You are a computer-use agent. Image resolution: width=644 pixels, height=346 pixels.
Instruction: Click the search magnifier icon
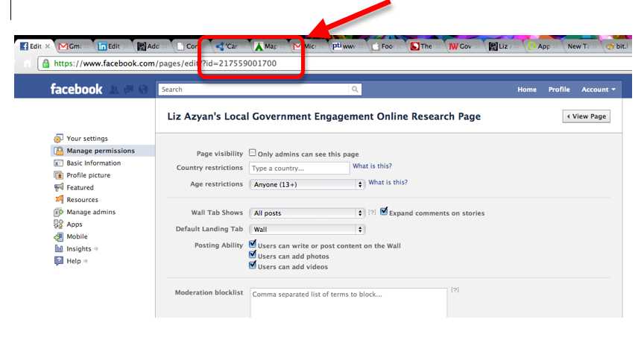[355, 89]
